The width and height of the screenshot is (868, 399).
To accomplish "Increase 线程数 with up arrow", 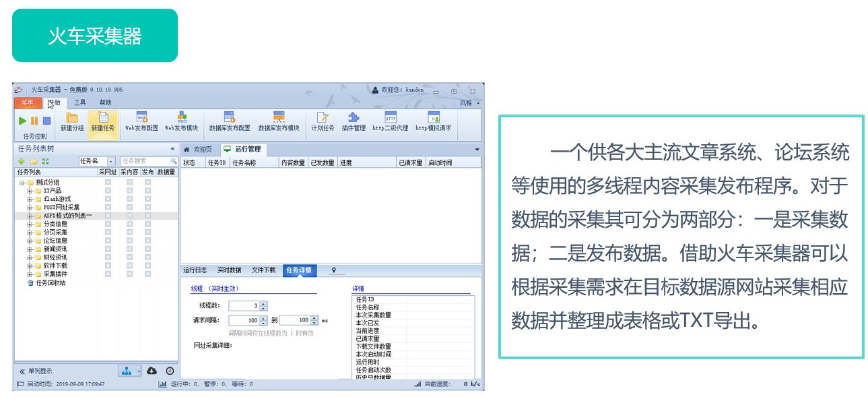I will (x=263, y=303).
